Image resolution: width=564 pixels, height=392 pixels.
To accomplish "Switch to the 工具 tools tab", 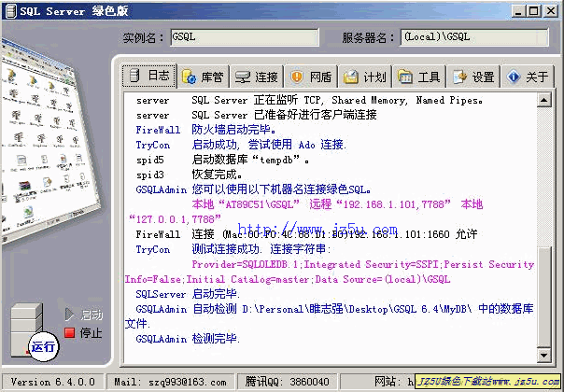I will (419, 77).
